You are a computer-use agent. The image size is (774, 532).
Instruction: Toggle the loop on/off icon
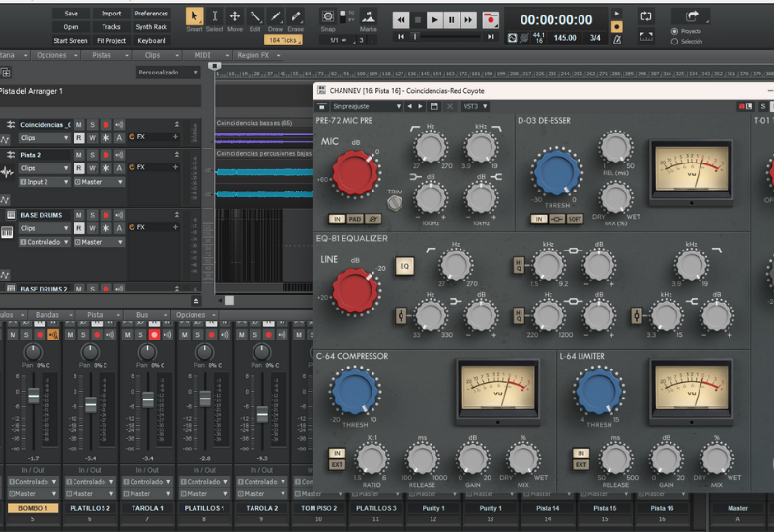coord(646,16)
